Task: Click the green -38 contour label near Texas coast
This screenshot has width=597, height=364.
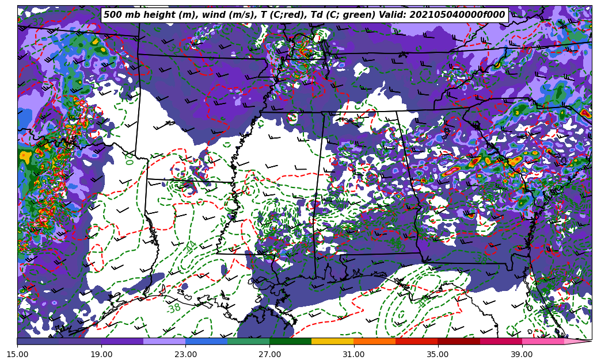Action: (174, 307)
